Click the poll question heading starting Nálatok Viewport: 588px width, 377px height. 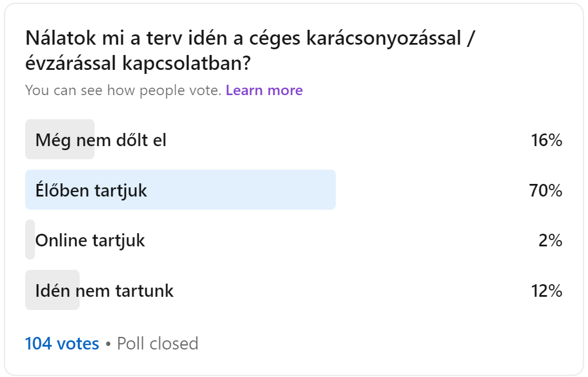pos(250,50)
